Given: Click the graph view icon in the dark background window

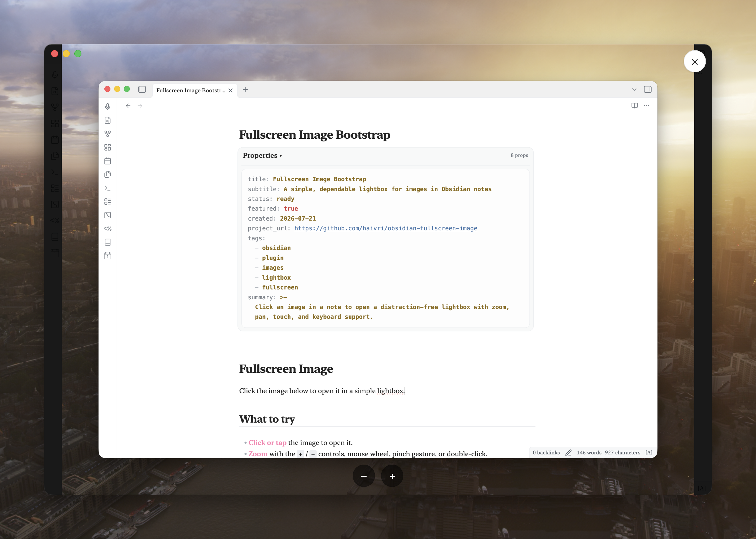Looking at the screenshot, I should (55, 107).
